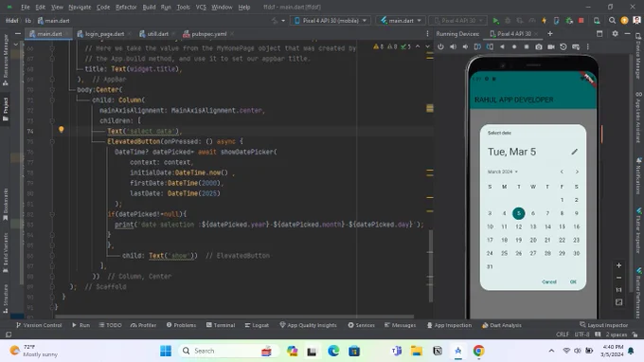Switch to util.dart tab
The image size is (644, 362).
157,34
